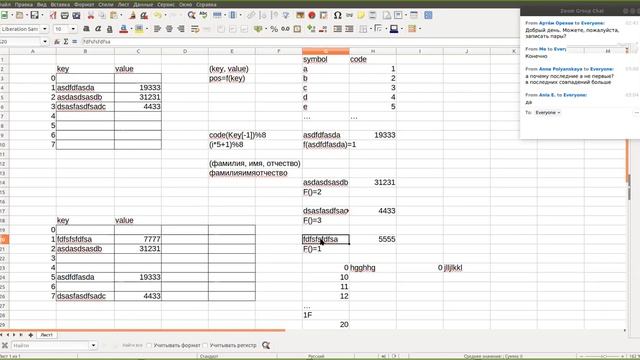Click the Find All search icon in find bar
Viewport: 640px width, 360px height.
point(266,345)
